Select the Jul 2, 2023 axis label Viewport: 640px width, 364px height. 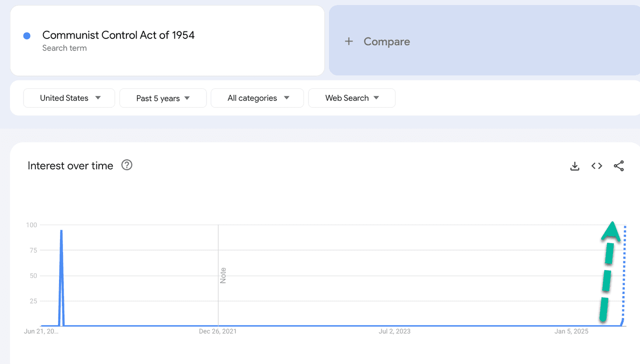click(395, 331)
